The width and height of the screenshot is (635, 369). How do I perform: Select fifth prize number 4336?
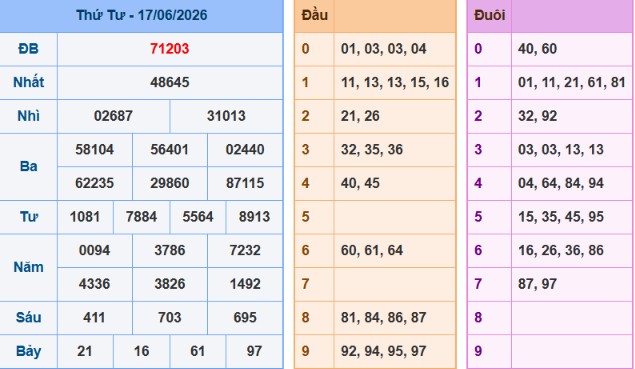point(95,284)
